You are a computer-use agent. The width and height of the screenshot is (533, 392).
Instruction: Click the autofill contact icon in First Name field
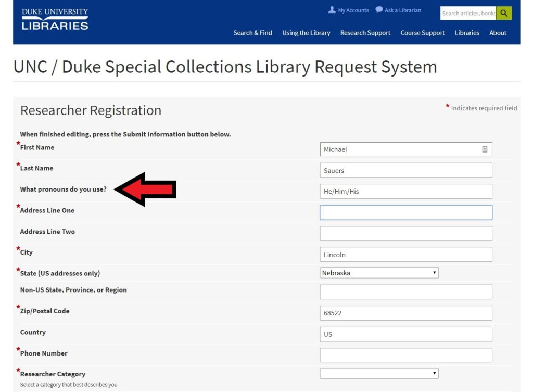coord(485,149)
